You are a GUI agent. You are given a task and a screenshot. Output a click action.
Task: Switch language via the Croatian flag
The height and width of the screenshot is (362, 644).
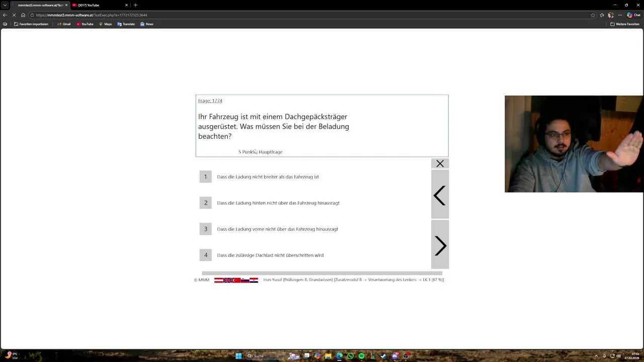pos(254,280)
